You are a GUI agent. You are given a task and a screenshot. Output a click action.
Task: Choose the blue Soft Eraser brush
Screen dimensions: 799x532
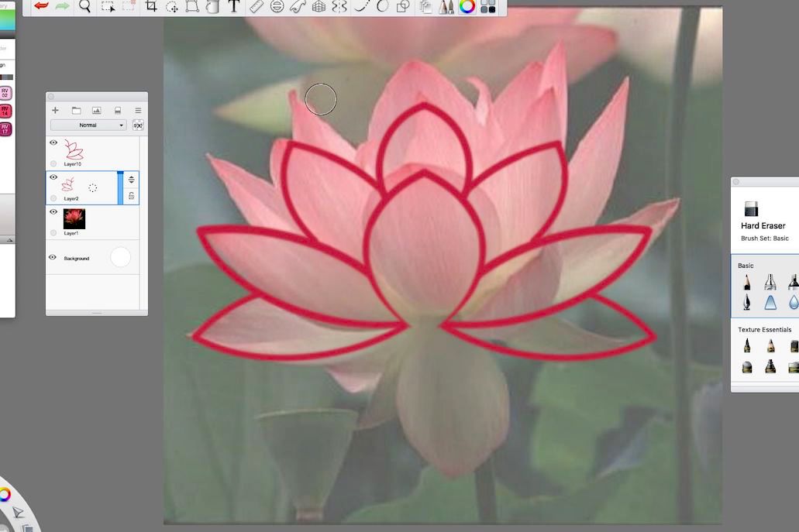(770, 303)
